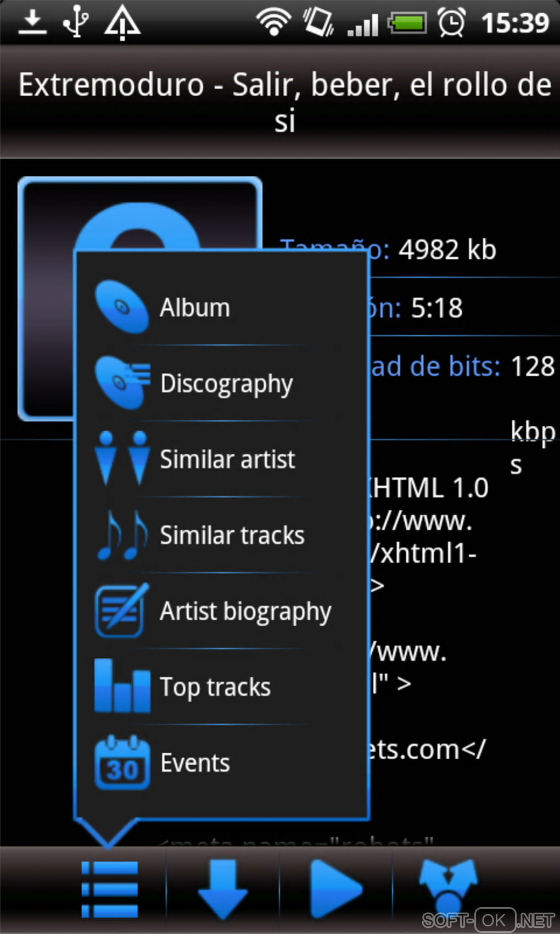Select the Discography disc-list icon

122,382
